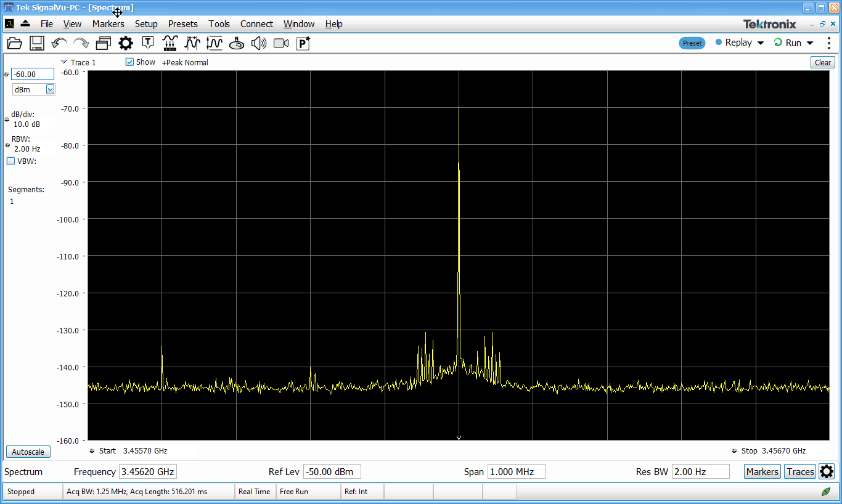Click the Res BW 2.00 Hz field
842x504 pixels.
701,472
